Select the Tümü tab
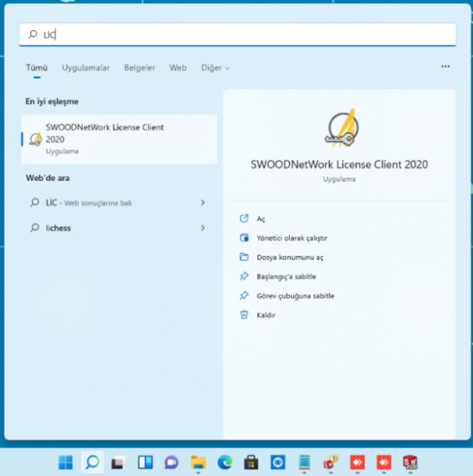The height and width of the screenshot is (476, 473). 36,67
